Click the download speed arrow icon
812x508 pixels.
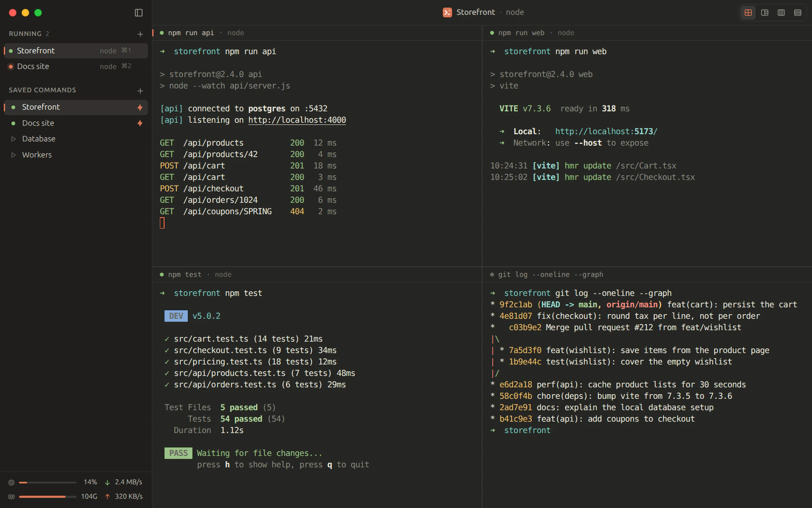pos(107,482)
